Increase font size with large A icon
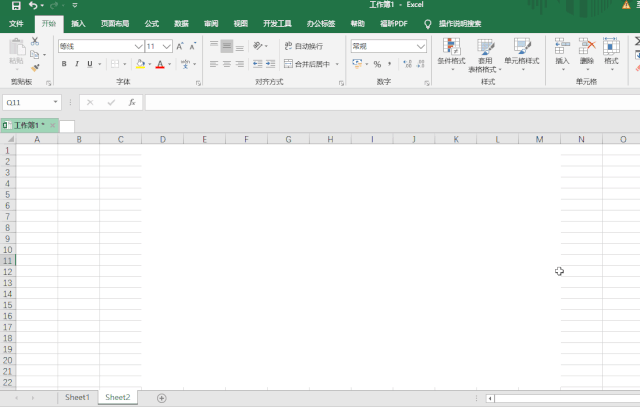 pyautogui.click(x=180, y=46)
